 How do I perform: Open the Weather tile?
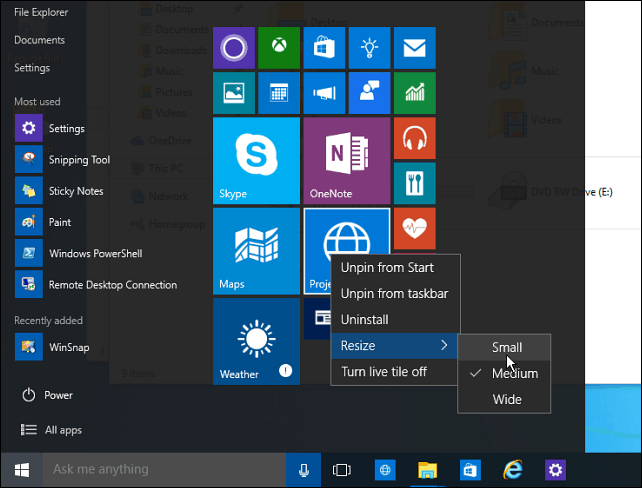click(256, 341)
